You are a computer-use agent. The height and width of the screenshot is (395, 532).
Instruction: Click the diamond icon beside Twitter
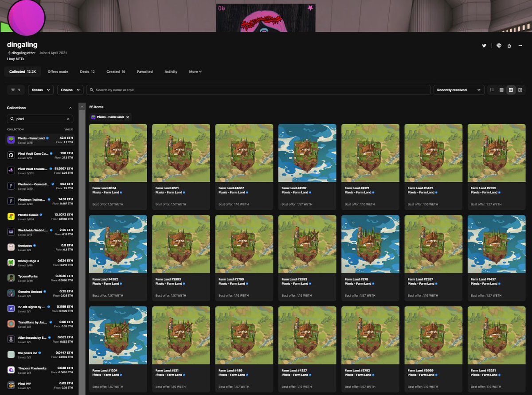click(x=499, y=46)
